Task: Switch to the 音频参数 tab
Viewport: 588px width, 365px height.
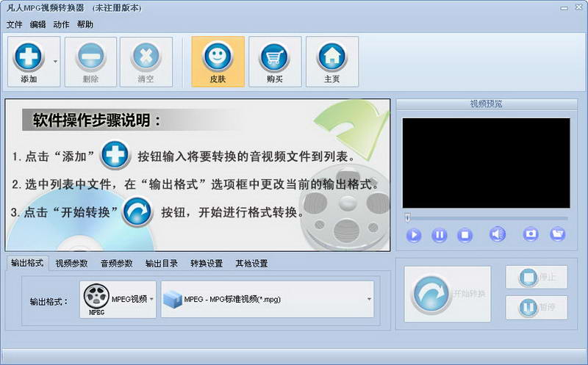Action: coord(117,264)
